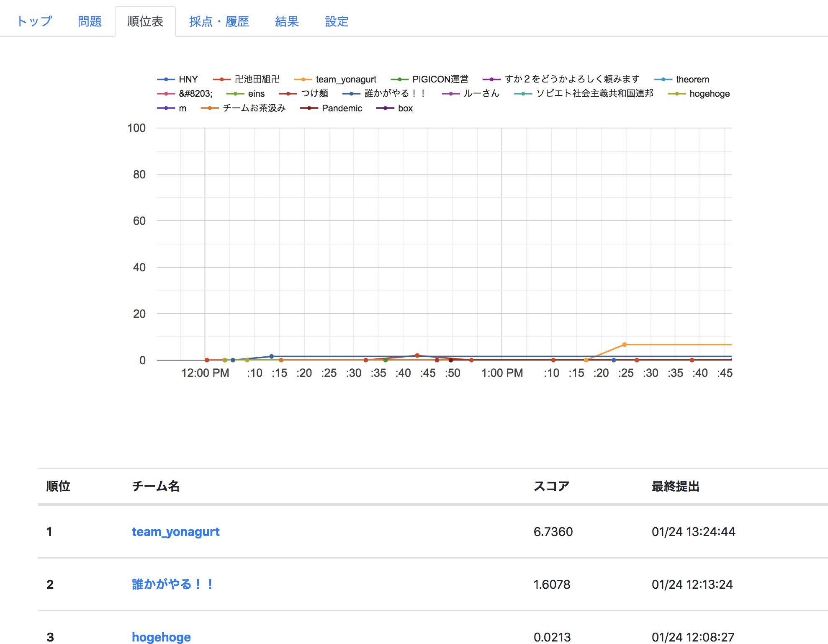Open the team_yonagurt team page

coord(176,532)
